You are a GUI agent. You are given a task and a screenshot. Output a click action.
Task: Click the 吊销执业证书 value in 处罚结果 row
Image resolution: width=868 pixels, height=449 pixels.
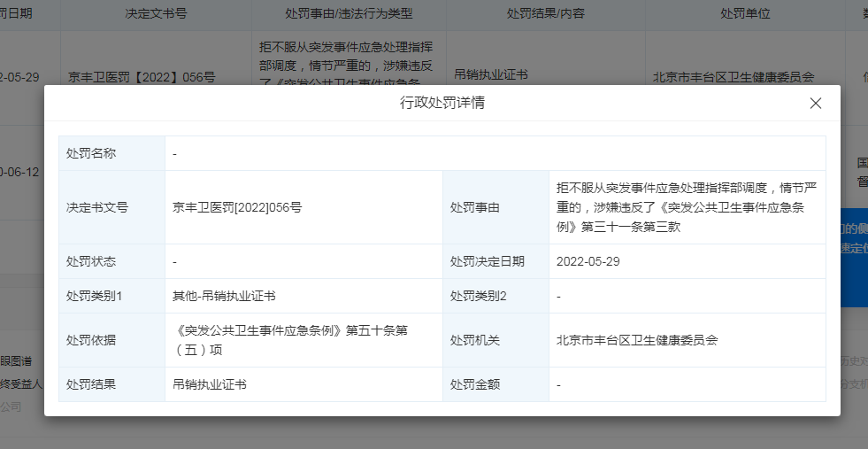[210, 384]
